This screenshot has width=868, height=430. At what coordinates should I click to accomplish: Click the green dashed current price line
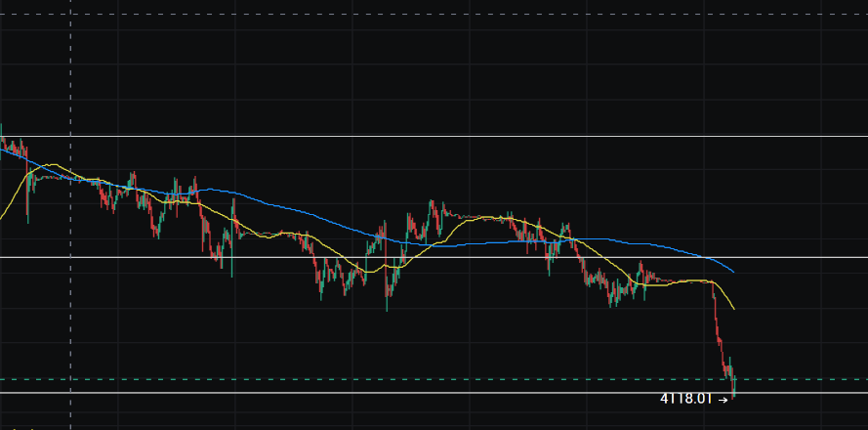click(x=434, y=379)
